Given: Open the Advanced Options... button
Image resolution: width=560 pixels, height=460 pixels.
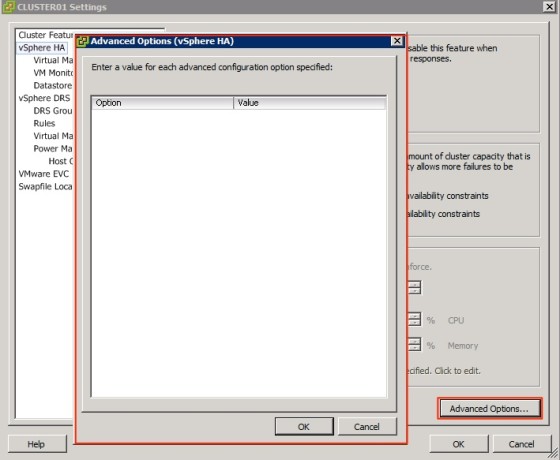Looking at the screenshot, I should pyautogui.click(x=489, y=408).
